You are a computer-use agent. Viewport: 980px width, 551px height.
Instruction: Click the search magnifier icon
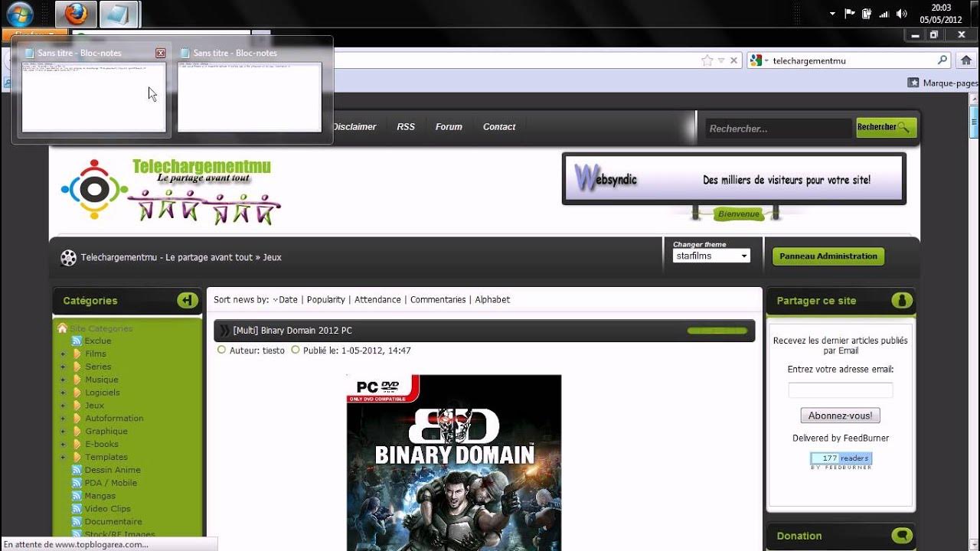coord(942,60)
